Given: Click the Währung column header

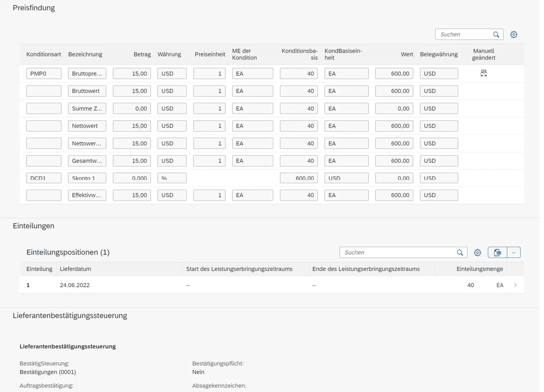Looking at the screenshot, I should pos(169,54).
